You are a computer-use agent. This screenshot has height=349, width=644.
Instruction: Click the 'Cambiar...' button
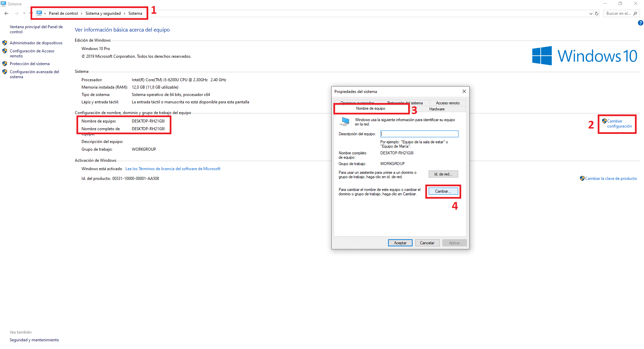pos(443,191)
